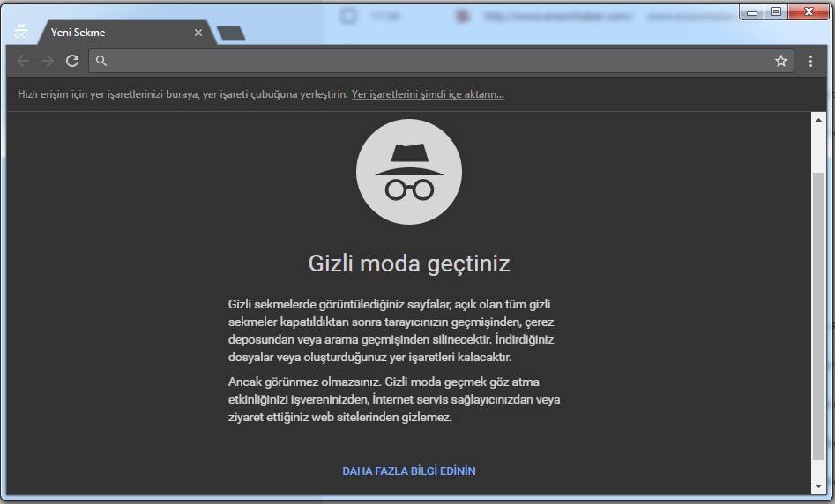Image resolution: width=835 pixels, height=504 pixels.
Task: Maximize the Chrome incognito window
Action: tap(776, 12)
